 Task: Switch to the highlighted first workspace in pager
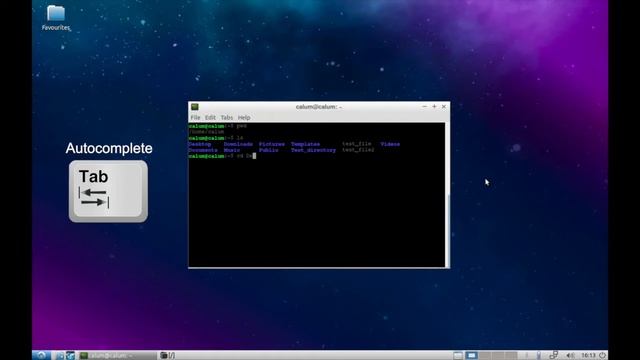click(471, 356)
